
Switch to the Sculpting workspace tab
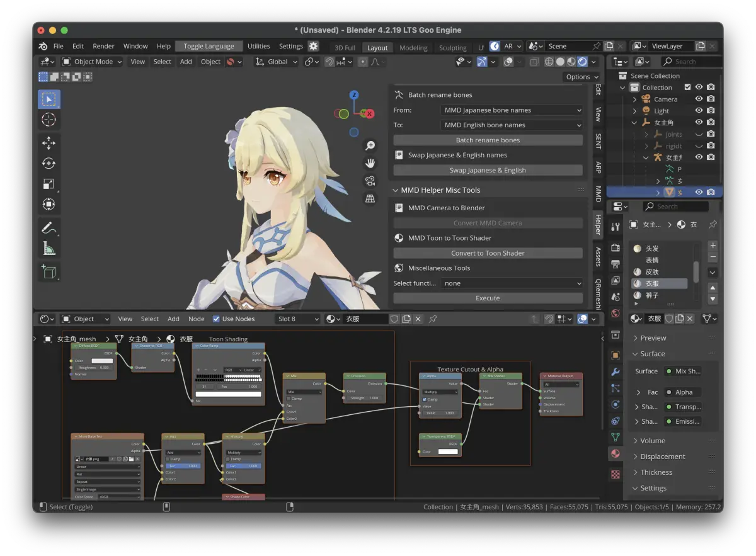pos(452,48)
